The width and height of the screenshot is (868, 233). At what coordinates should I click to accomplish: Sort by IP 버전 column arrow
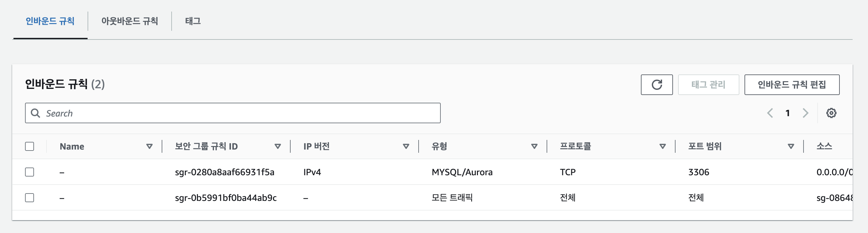[x=406, y=146]
